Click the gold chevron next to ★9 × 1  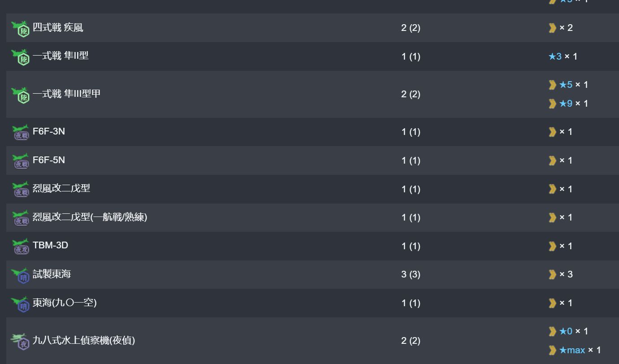click(x=552, y=104)
